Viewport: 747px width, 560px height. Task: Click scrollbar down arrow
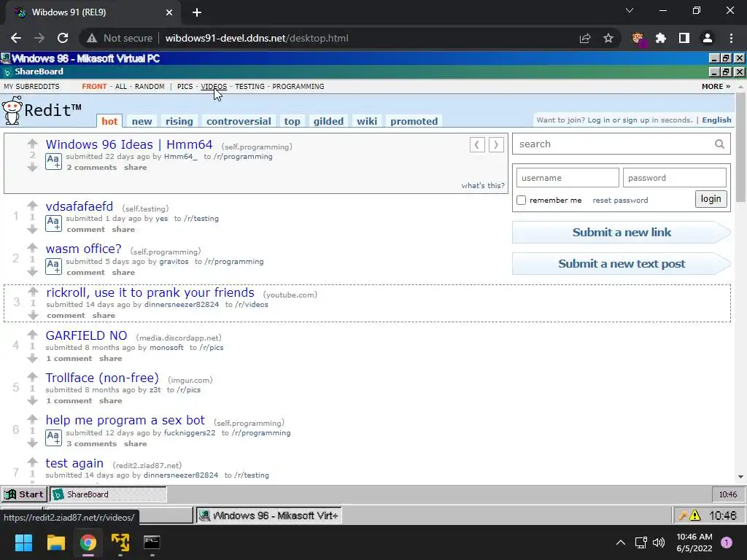click(740, 477)
